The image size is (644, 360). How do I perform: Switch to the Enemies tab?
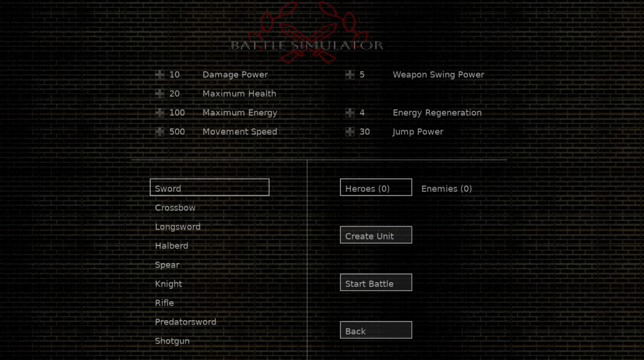(446, 188)
